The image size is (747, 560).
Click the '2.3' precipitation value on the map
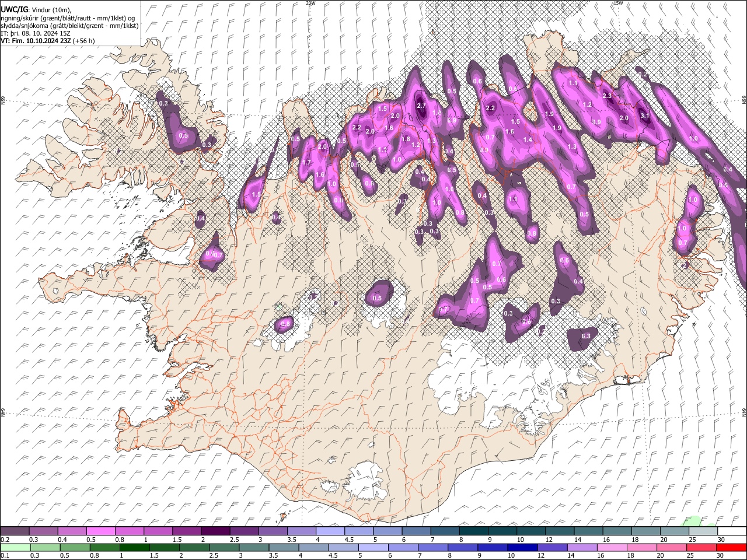[607, 96]
